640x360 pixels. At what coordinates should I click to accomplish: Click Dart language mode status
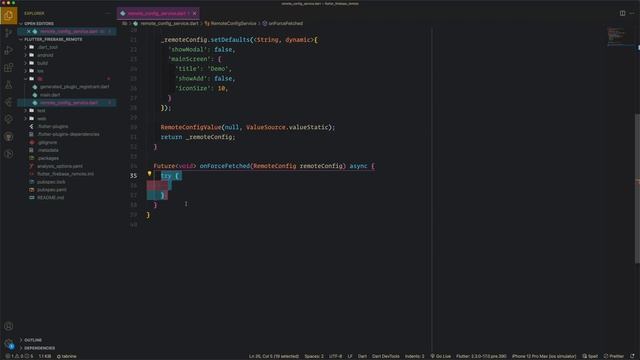362,356
